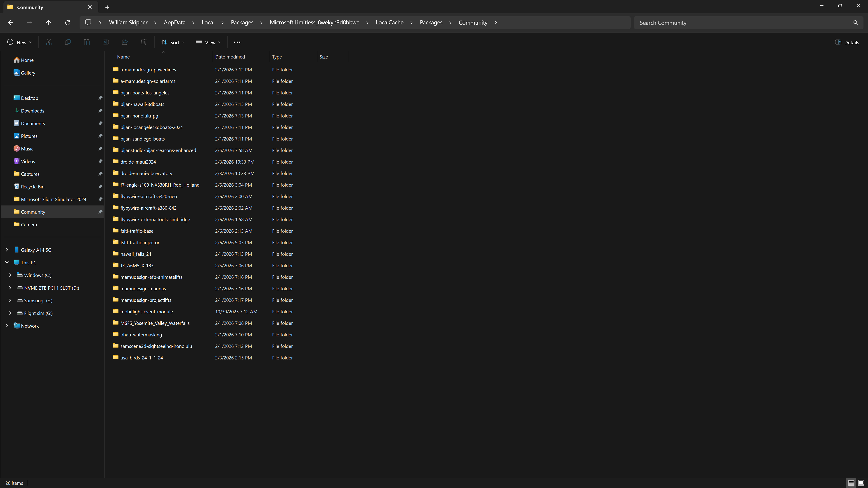The height and width of the screenshot is (488, 868).
Task: Click the Delete trash can icon
Action: click(x=144, y=42)
